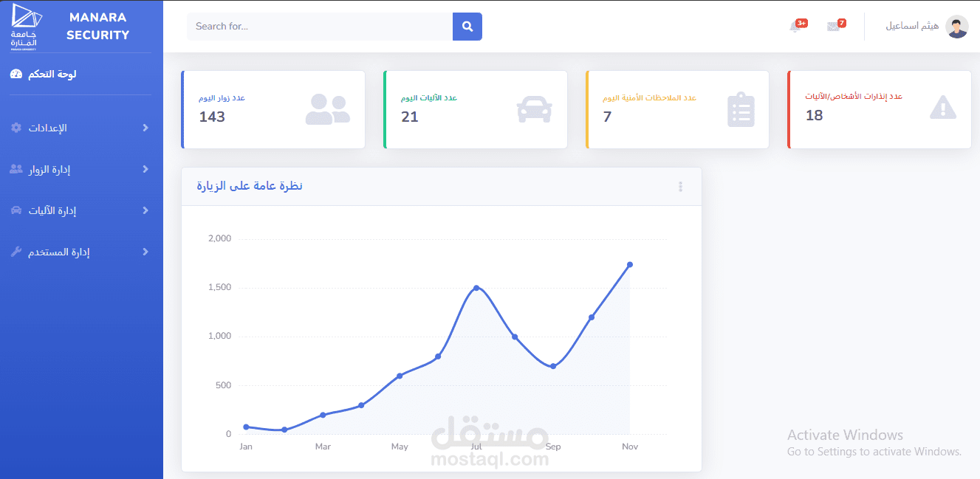Open the إدارة المستخدم sidebar menu item
The image size is (980, 479).
[x=81, y=252]
